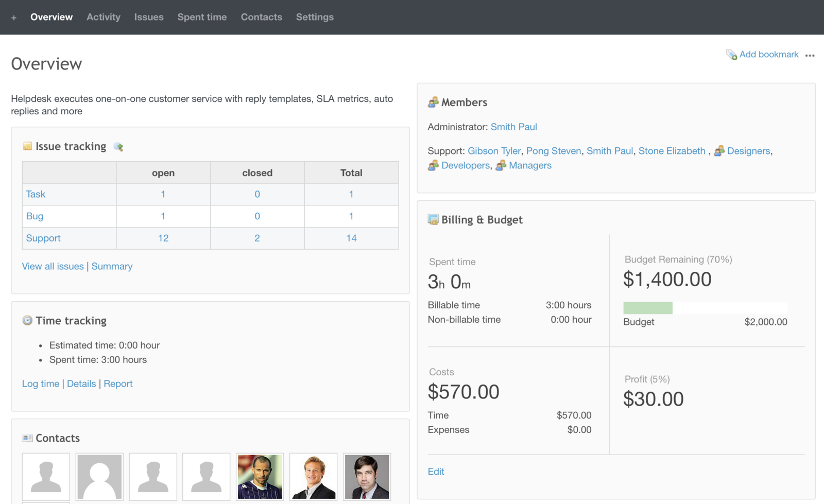Screen dimensions: 824x504
Task: Click the Members panel people icon
Action: [433, 102]
